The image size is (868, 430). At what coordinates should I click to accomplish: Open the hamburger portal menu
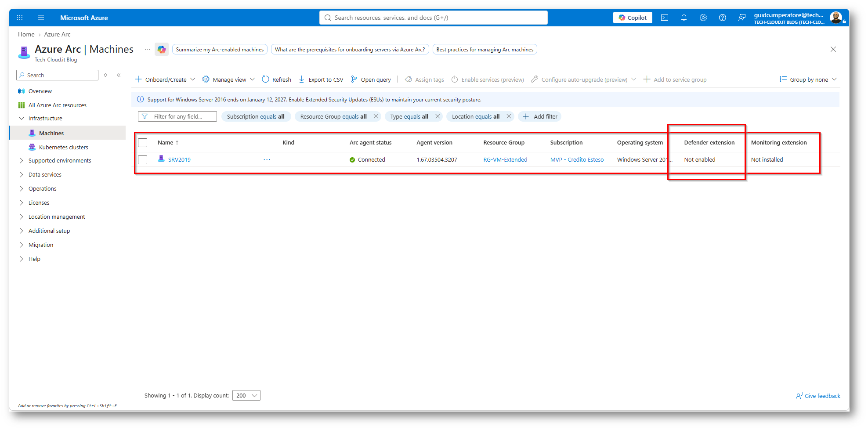(x=41, y=18)
